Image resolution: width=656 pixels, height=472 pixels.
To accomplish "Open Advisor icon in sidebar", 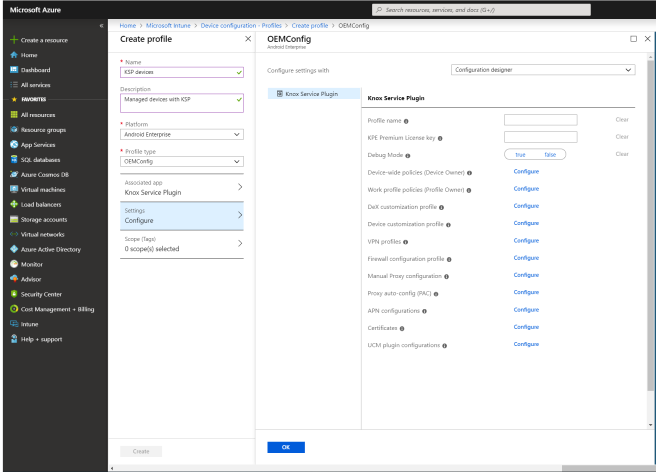I will click(x=14, y=279).
